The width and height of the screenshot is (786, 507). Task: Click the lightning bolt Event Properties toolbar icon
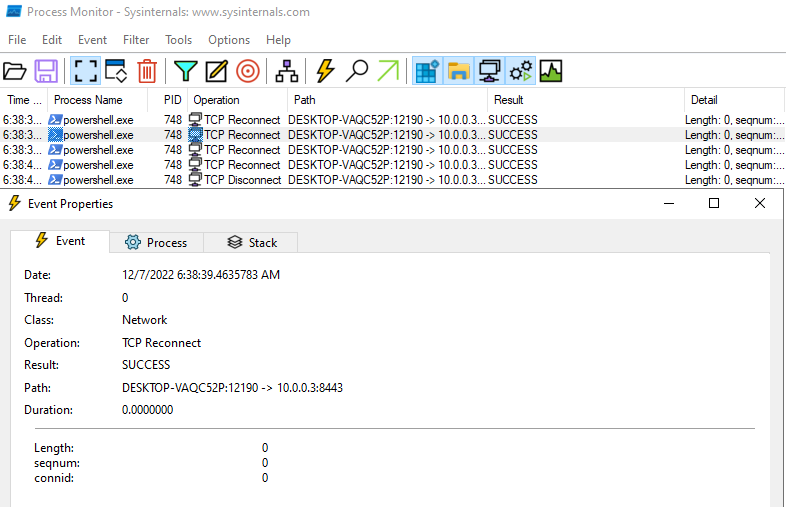coord(325,71)
